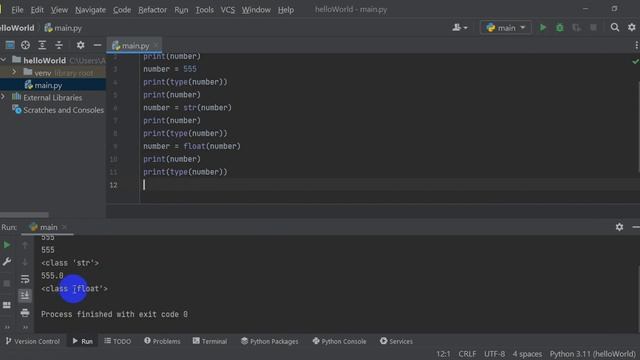640x360 pixels.
Task: Expand External Libraries node
Action: [x=4, y=97]
